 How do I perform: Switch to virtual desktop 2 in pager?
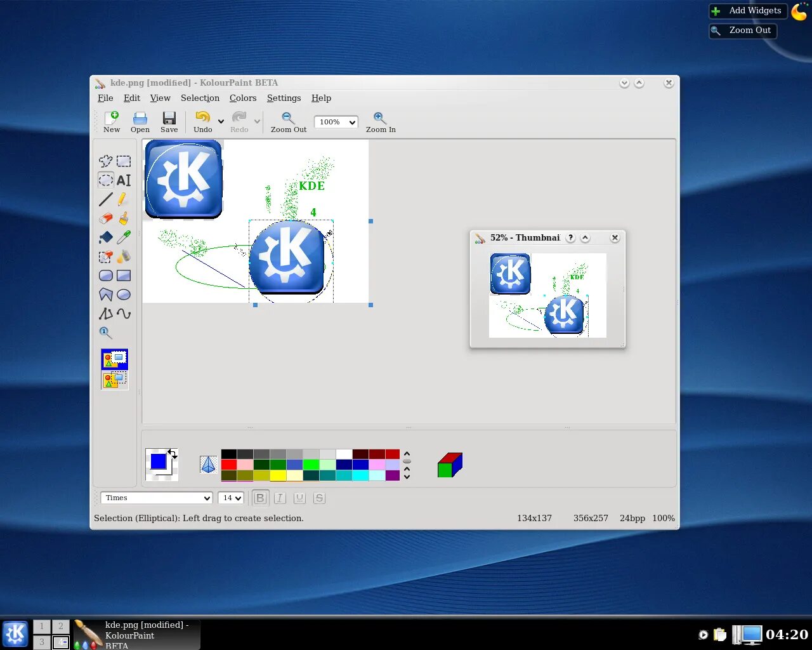(x=61, y=627)
